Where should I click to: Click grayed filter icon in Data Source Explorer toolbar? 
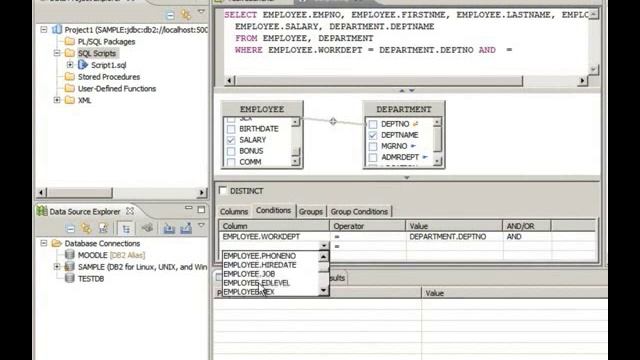tap(148, 228)
